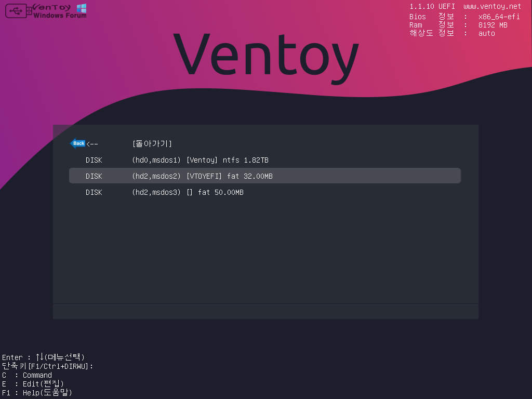532x399 pixels.
Task: Click the 'C : Command' hint line
Action: (x=27, y=375)
